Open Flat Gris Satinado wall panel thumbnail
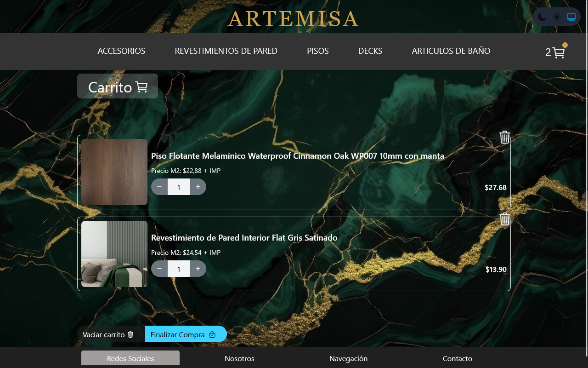Image resolution: width=588 pixels, height=368 pixels. point(114,254)
